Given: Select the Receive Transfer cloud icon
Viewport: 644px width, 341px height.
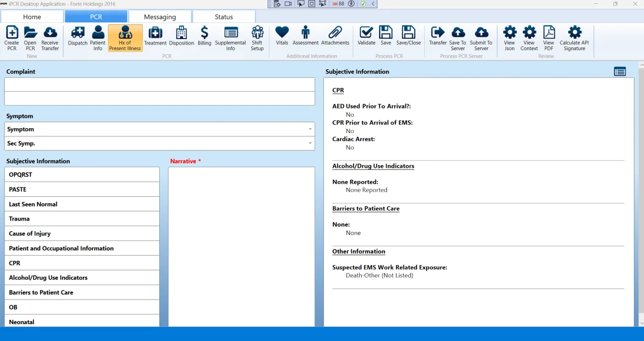Looking at the screenshot, I should [50, 38].
